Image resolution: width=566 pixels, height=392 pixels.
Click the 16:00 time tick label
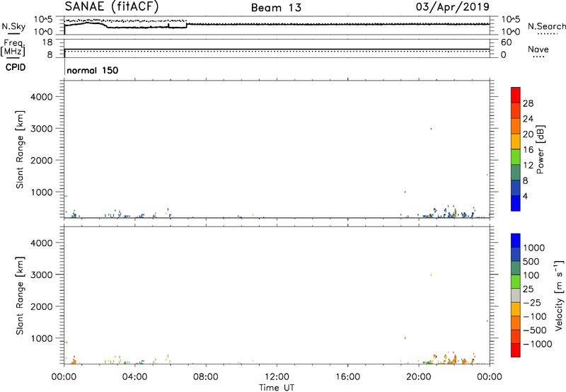[x=347, y=377]
